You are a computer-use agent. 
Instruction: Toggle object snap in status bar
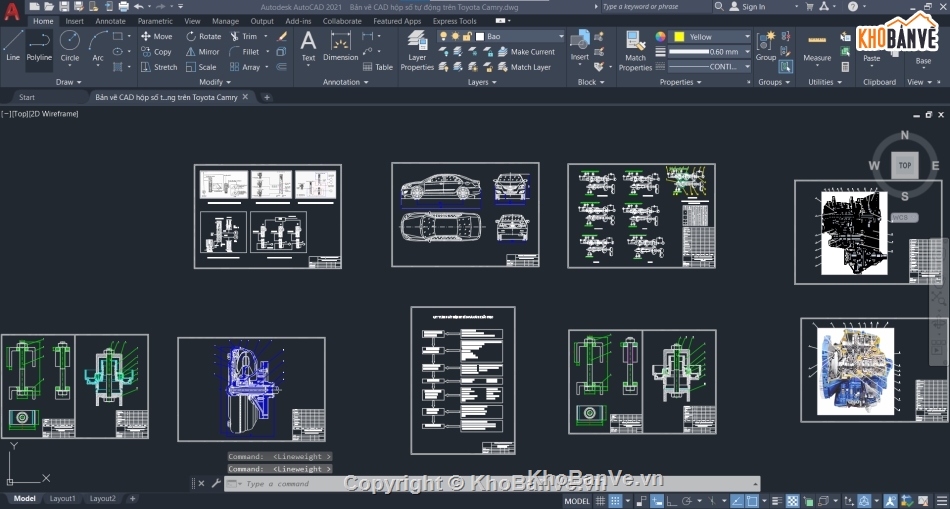752,501
